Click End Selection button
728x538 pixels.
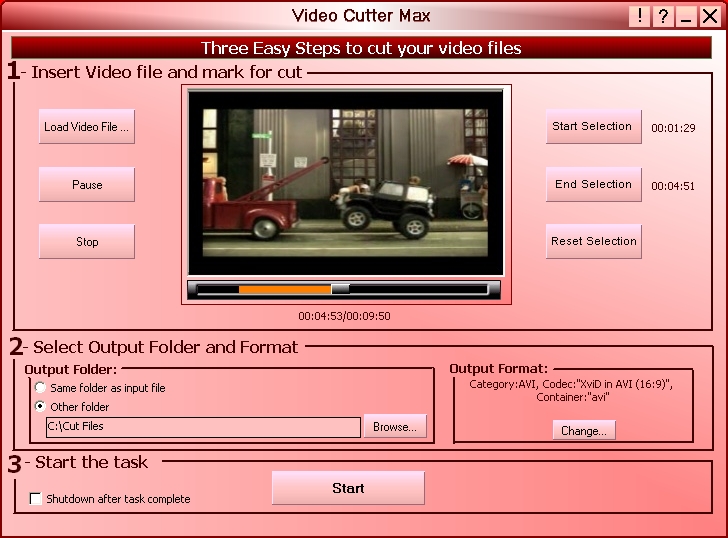[x=593, y=184]
